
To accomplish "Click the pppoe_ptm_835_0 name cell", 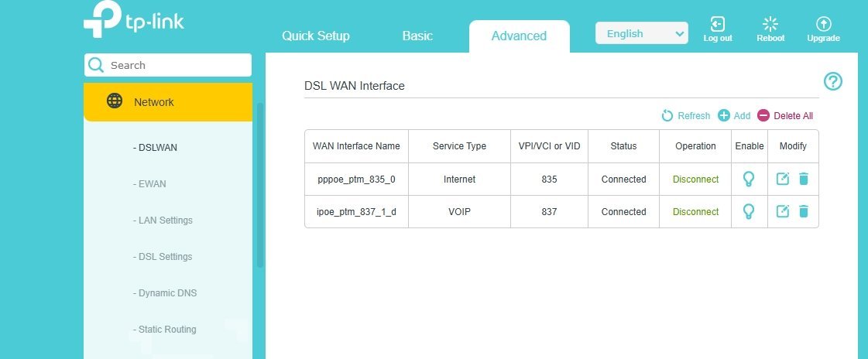I will 356,179.
